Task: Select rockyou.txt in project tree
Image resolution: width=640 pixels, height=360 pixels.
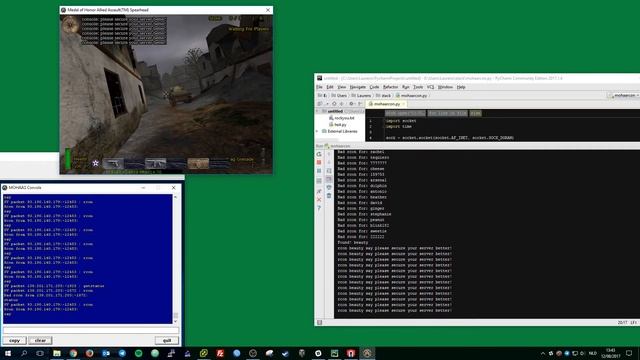Action: tap(342, 118)
